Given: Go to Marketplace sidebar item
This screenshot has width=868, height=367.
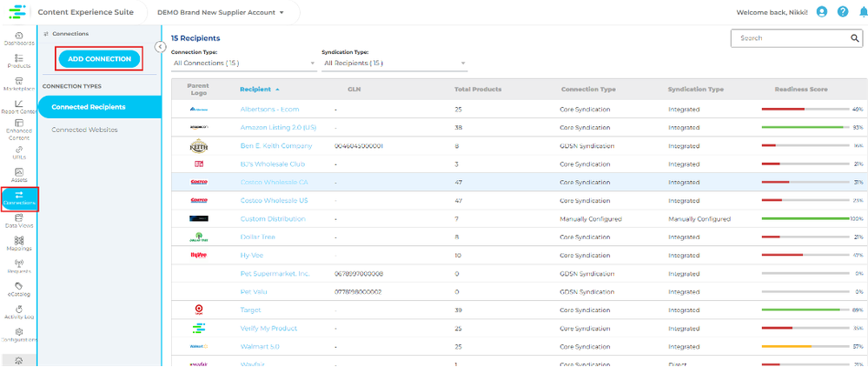Looking at the screenshot, I should coord(19,84).
